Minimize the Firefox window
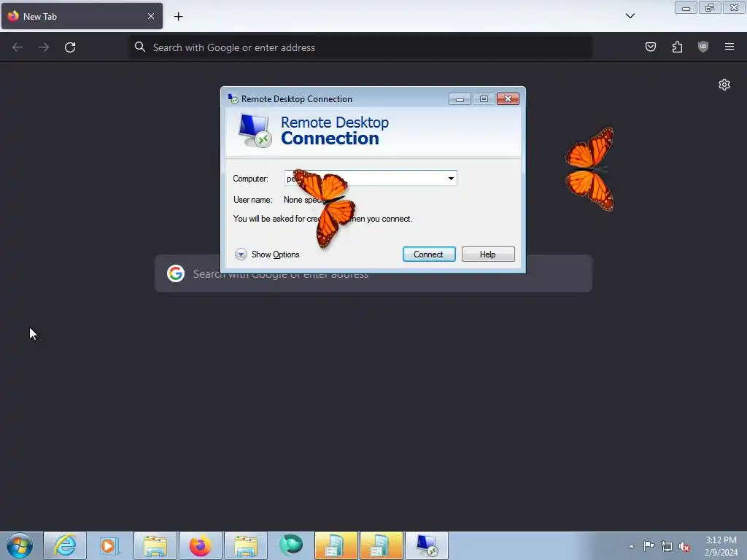This screenshot has width=747, height=560. click(686, 8)
